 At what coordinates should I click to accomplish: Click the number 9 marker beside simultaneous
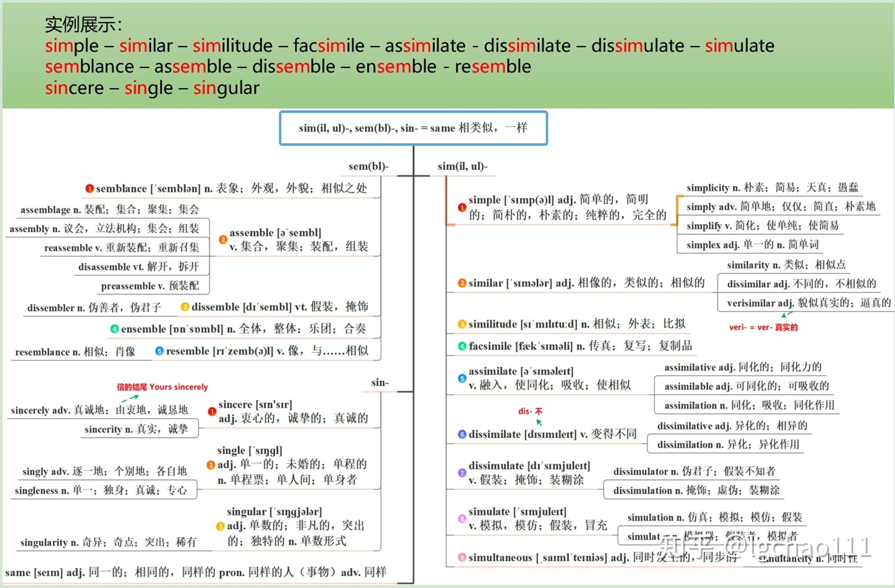coord(462,557)
